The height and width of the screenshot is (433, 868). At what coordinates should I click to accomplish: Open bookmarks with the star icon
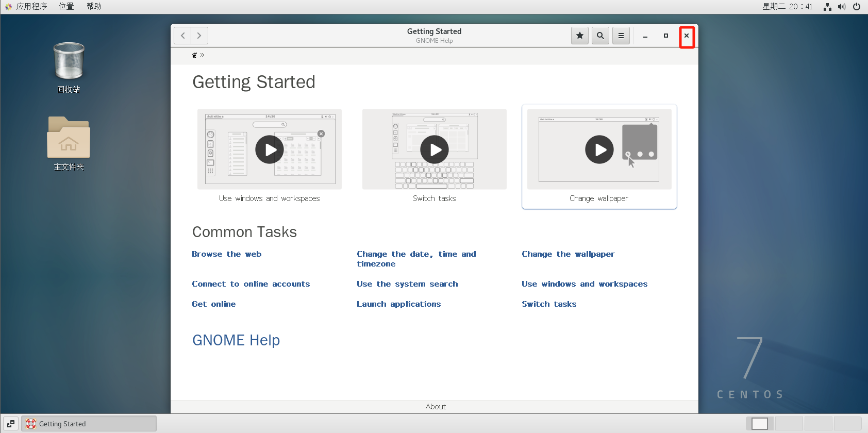(x=580, y=36)
